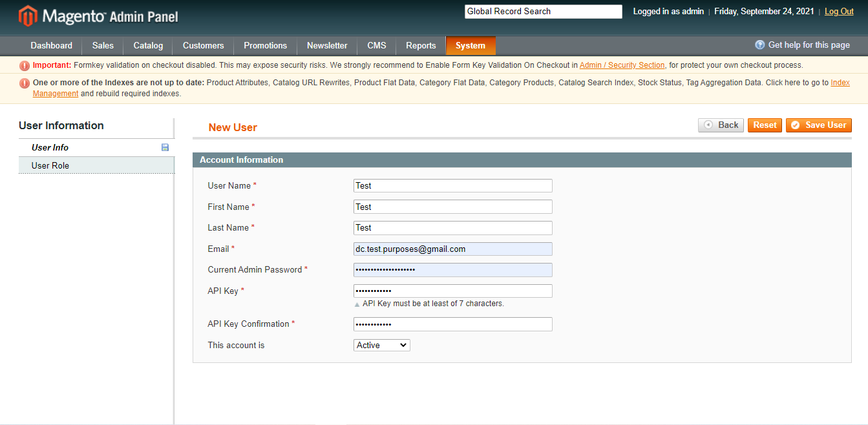Click the save icon next to User Info

pyautogui.click(x=165, y=148)
